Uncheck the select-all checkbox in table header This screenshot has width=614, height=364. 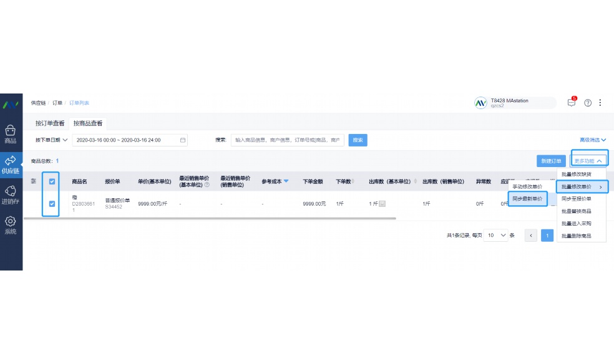point(51,181)
